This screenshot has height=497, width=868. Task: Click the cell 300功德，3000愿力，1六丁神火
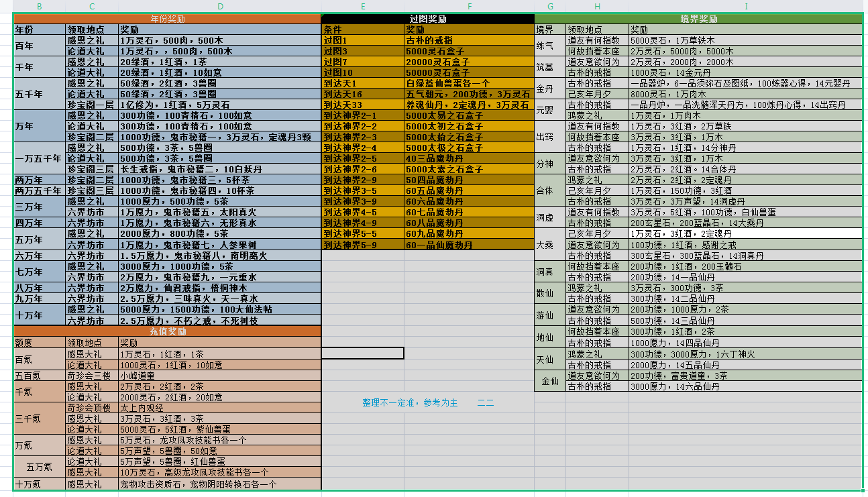click(746, 353)
